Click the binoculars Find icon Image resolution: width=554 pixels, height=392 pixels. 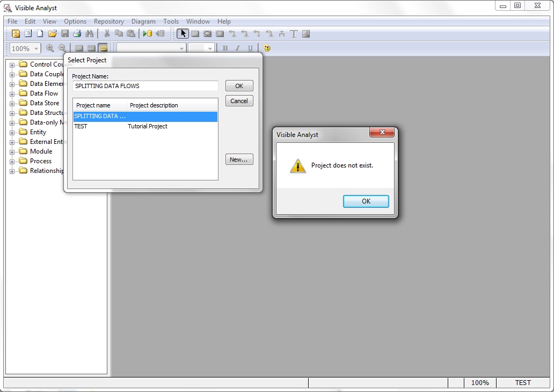pyautogui.click(x=90, y=34)
